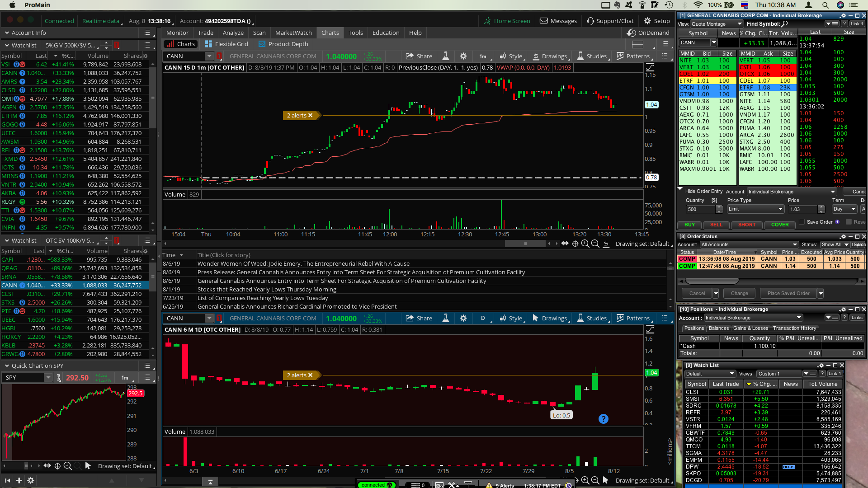Expand the Term Day dropdown

click(844, 209)
